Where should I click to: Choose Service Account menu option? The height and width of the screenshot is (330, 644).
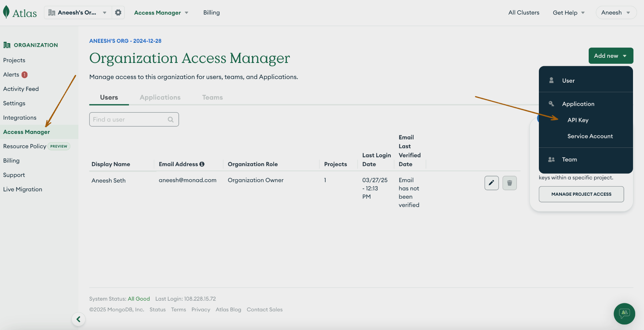click(590, 136)
